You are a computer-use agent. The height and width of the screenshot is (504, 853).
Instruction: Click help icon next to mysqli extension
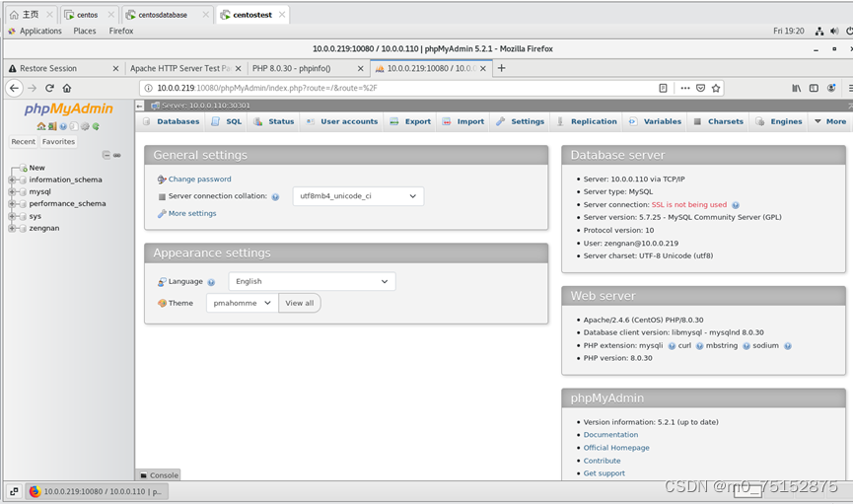point(672,346)
